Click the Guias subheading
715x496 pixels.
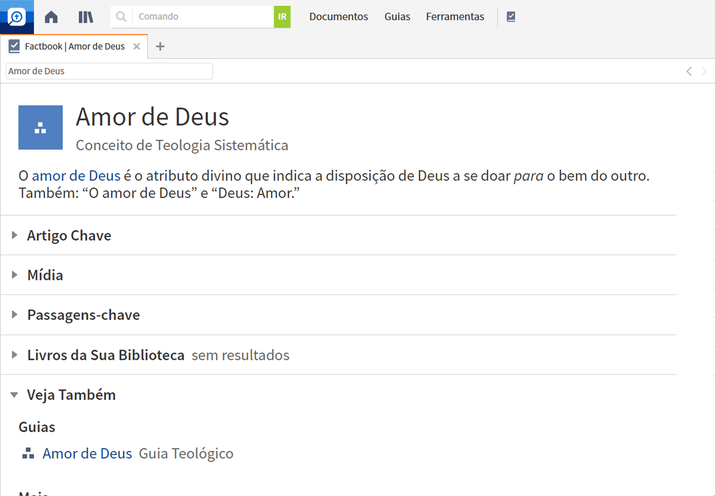[x=37, y=427]
